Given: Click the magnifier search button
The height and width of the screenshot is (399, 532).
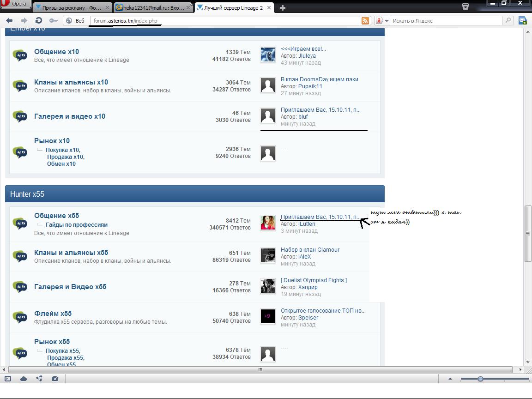Looking at the screenshot, I should [508, 20].
